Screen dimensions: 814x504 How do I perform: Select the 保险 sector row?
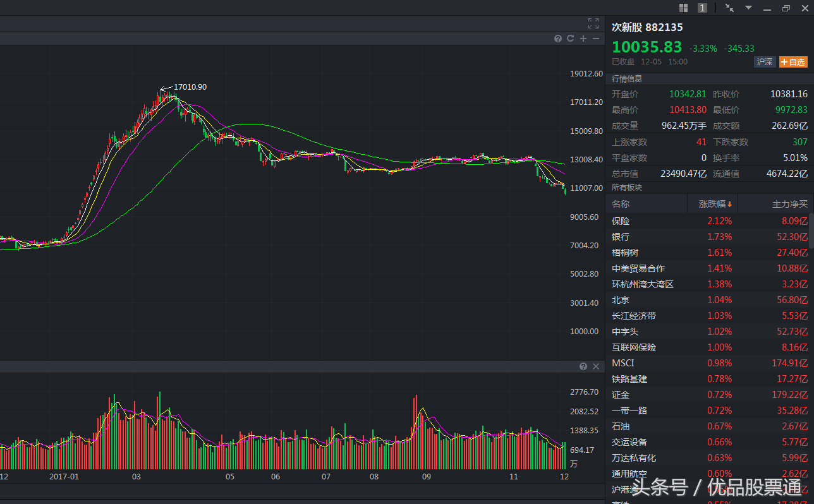point(707,221)
